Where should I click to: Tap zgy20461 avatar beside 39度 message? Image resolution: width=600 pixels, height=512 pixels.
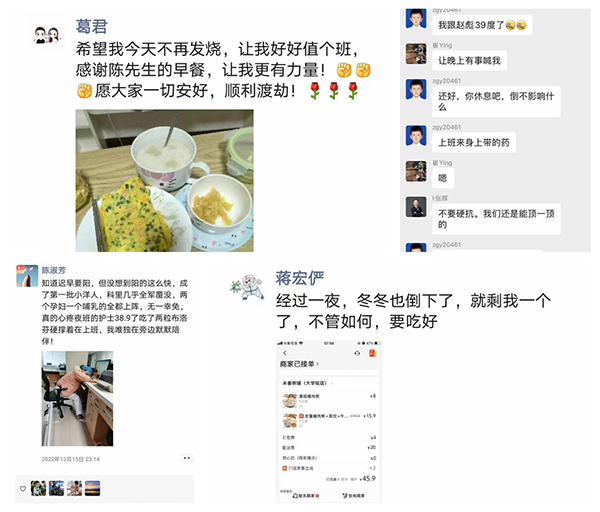(x=416, y=18)
